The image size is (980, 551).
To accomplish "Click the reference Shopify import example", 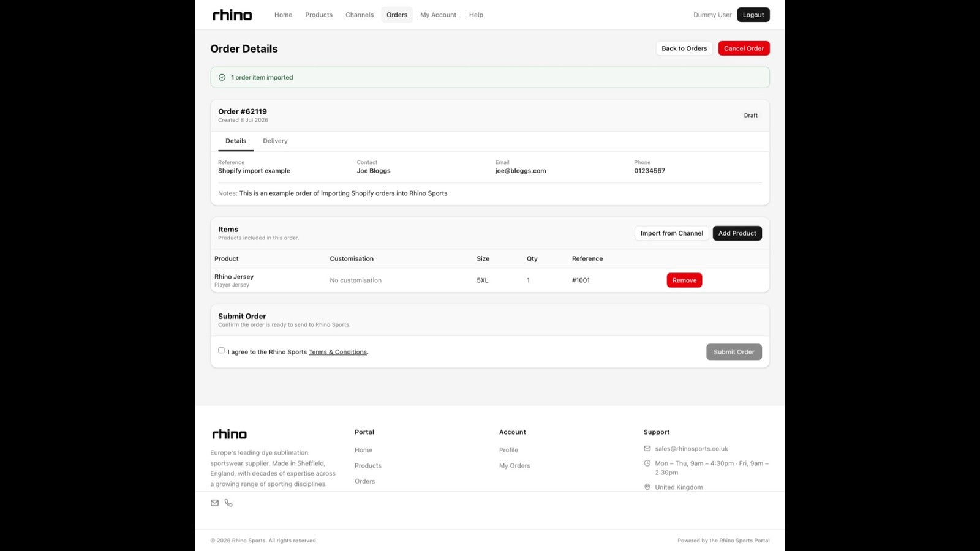I will click(x=254, y=171).
